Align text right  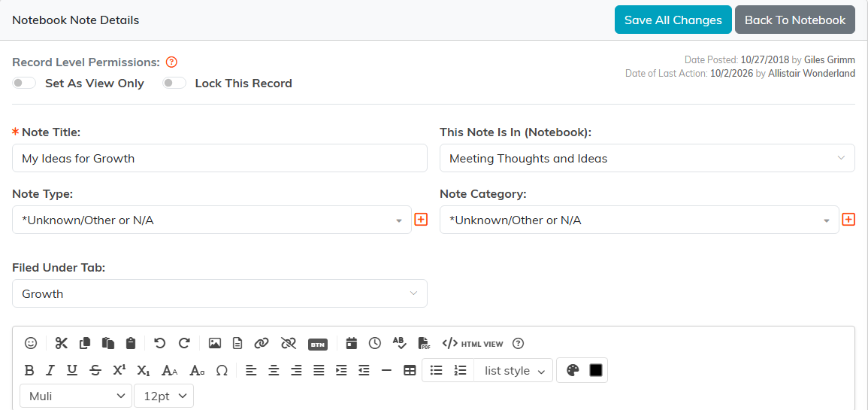pyautogui.click(x=296, y=371)
